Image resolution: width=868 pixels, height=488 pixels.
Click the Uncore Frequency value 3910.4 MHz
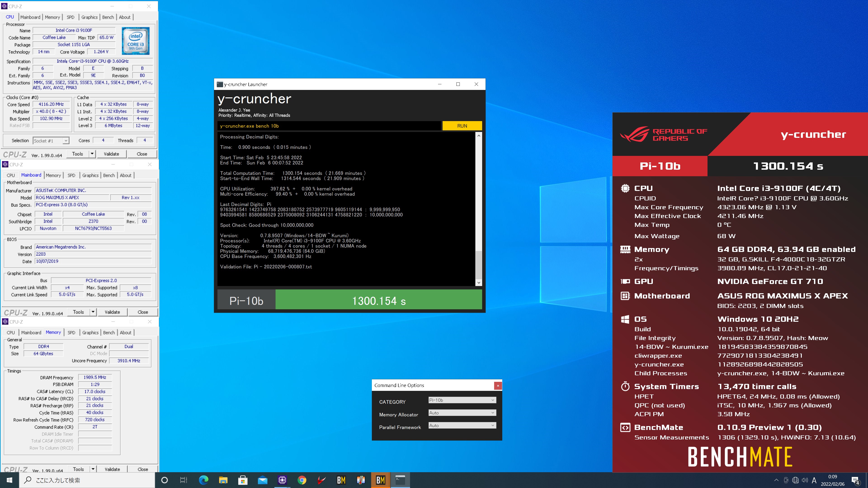click(129, 361)
